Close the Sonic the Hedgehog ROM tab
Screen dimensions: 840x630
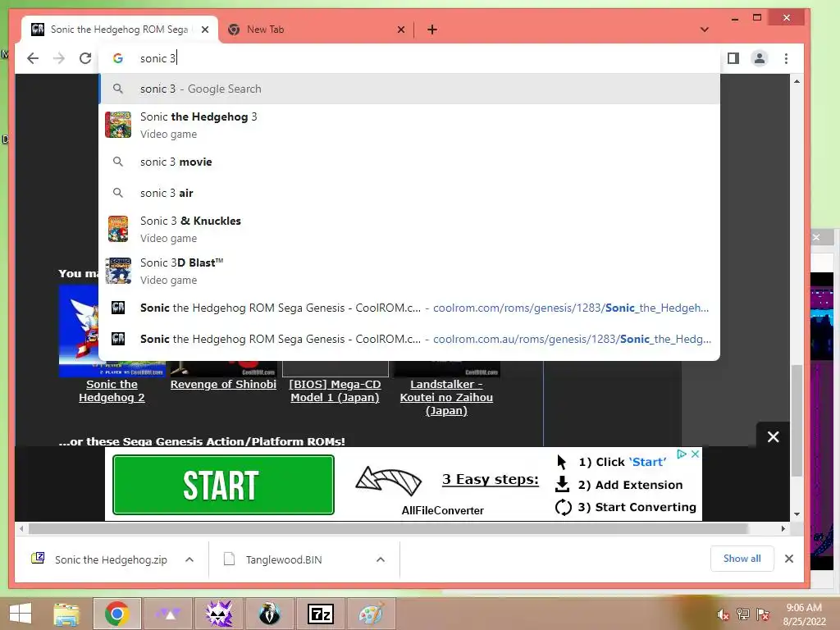click(x=204, y=30)
